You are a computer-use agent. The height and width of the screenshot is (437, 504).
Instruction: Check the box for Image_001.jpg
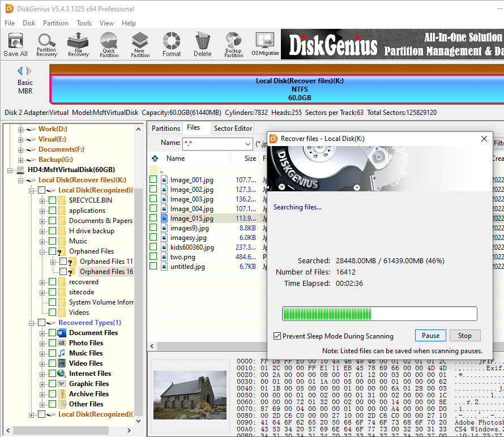click(153, 180)
